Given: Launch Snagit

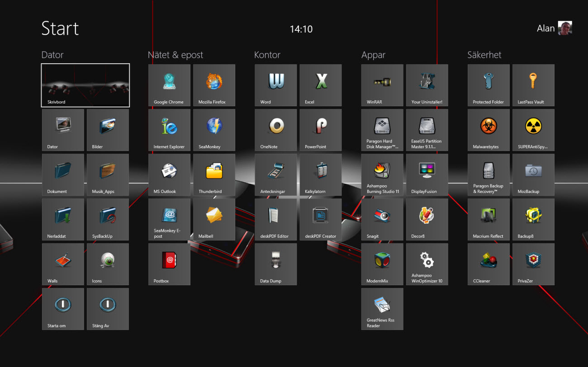Looking at the screenshot, I should coord(382,219).
